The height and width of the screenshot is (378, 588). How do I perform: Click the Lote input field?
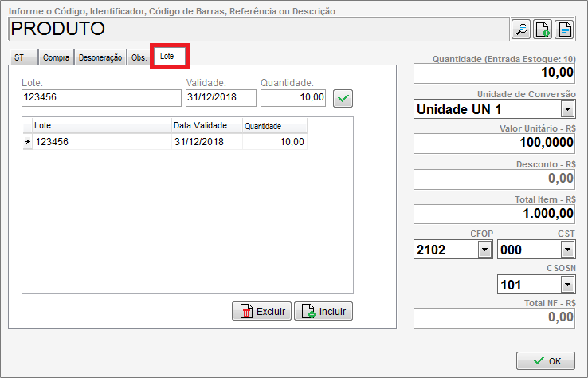(101, 97)
